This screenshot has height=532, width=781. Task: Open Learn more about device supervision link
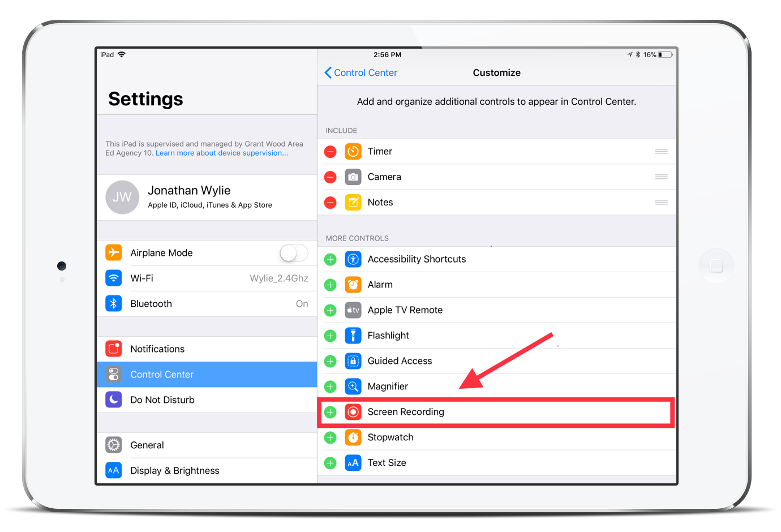coord(222,153)
